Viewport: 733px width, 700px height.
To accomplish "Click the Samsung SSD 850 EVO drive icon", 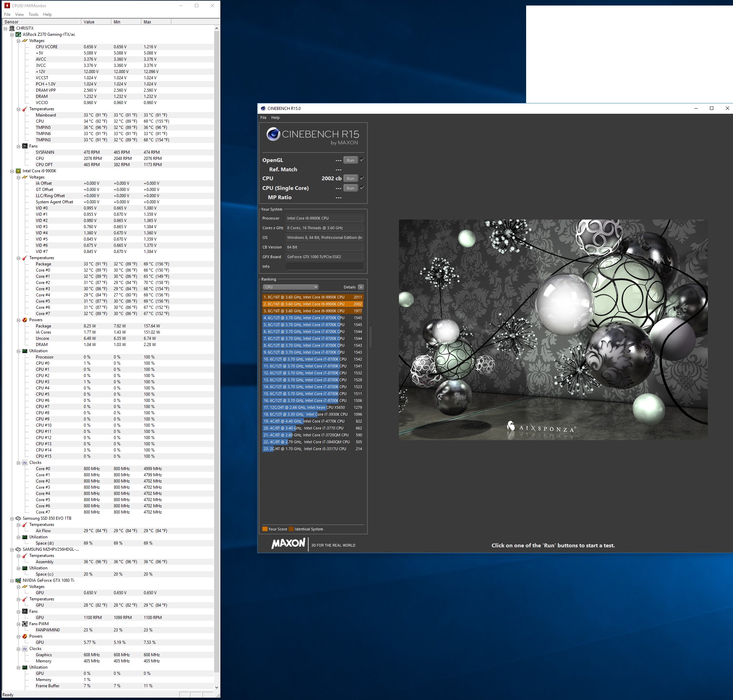I will (18, 518).
